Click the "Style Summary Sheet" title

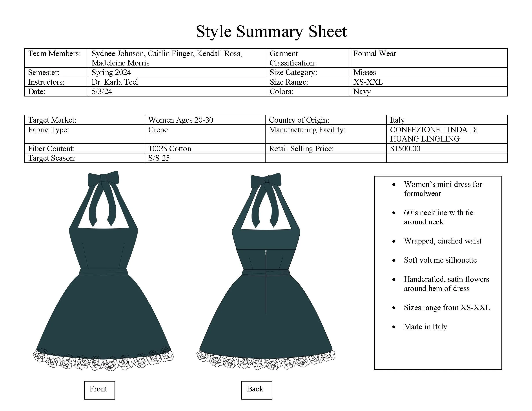point(271,31)
